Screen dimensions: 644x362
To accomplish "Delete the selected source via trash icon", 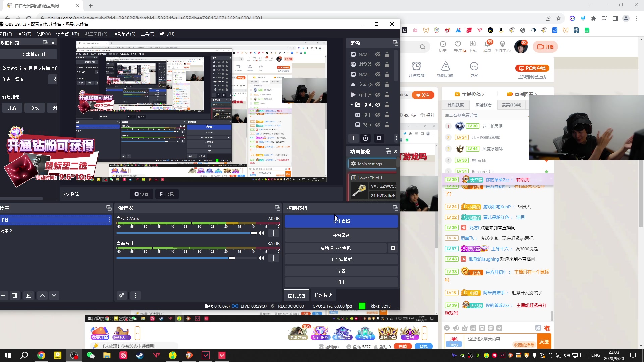I will (x=365, y=138).
